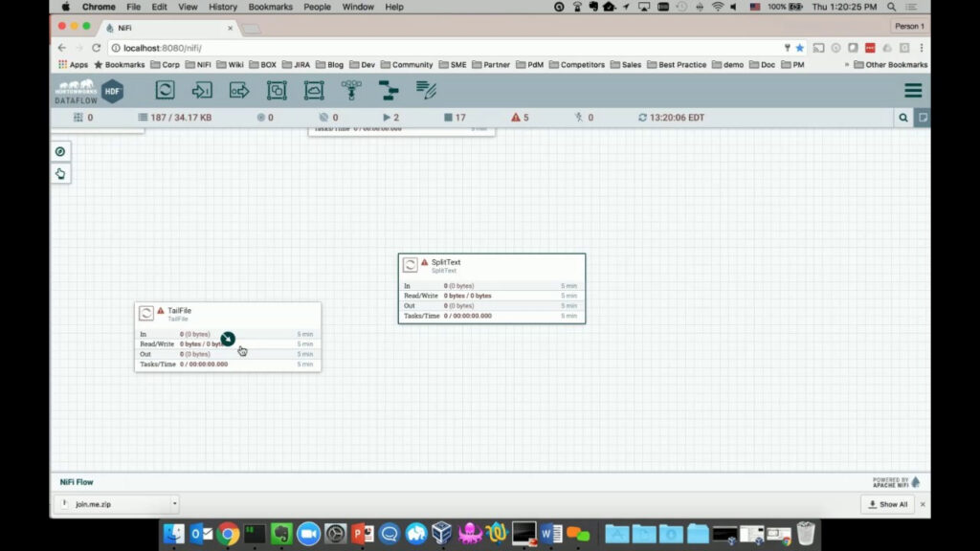Open the join.me.zip download item
This screenshot has width=980, height=551.
coord(113,504)
